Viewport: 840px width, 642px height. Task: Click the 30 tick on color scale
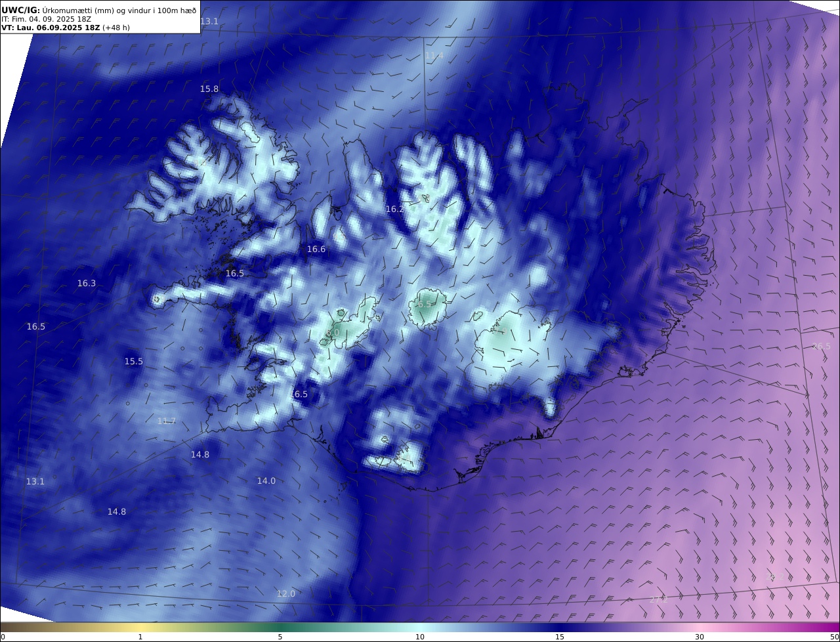(700, 637)
